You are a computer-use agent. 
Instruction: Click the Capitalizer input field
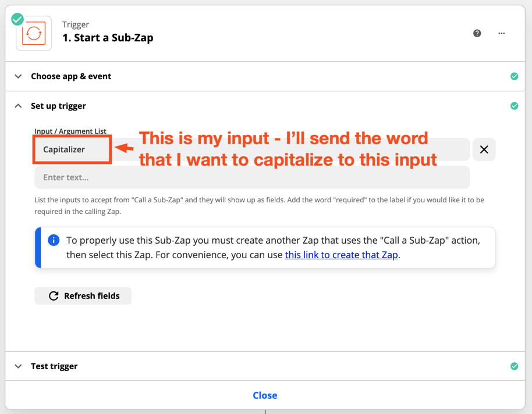click(x=252, y=149)
